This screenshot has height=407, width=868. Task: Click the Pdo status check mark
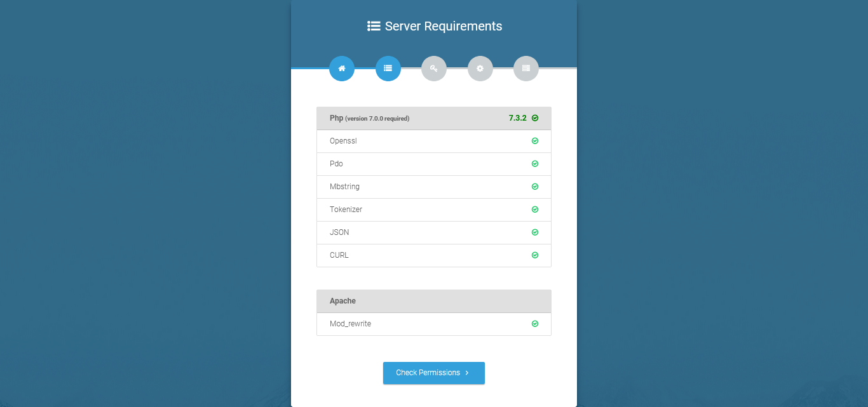[535, 164]
